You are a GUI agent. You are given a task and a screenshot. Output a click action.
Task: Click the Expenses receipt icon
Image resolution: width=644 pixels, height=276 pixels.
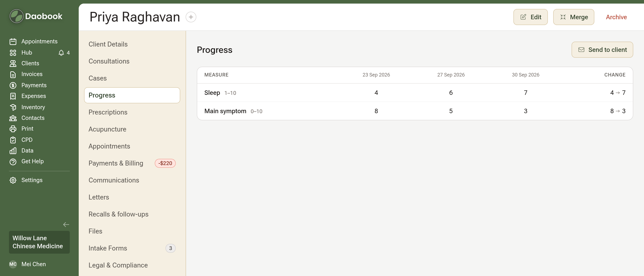[x=13, y=96]
